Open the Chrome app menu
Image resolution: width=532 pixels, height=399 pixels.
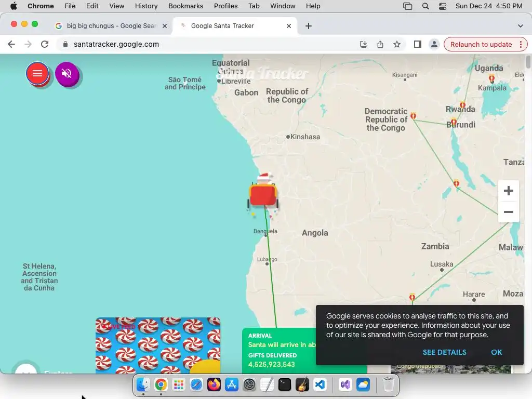(x=41, y=6)
